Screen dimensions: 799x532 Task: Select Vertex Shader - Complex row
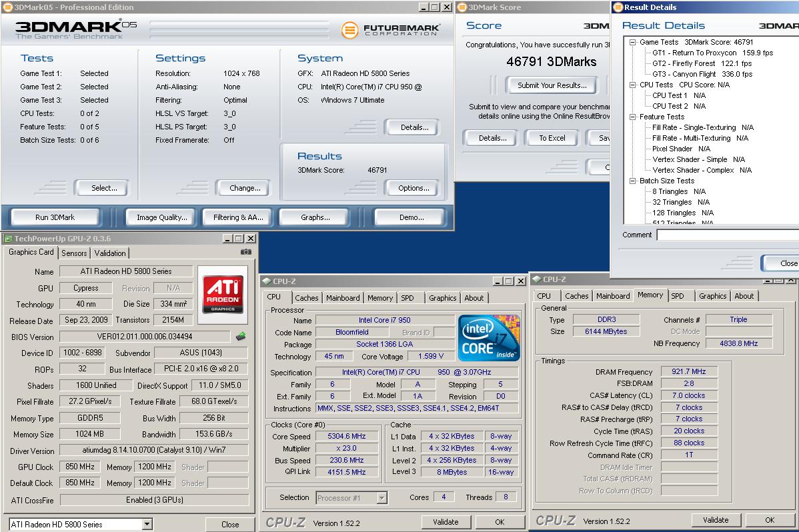702,170
